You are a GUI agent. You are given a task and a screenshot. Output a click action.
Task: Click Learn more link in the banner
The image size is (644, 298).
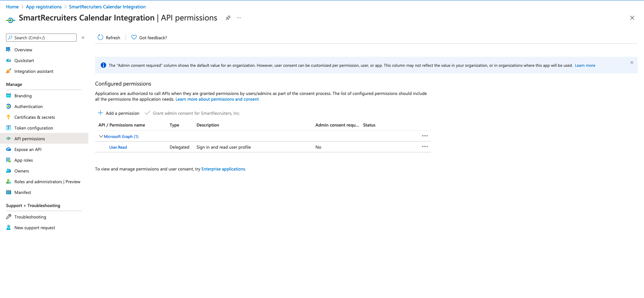(x=585, y=65)
